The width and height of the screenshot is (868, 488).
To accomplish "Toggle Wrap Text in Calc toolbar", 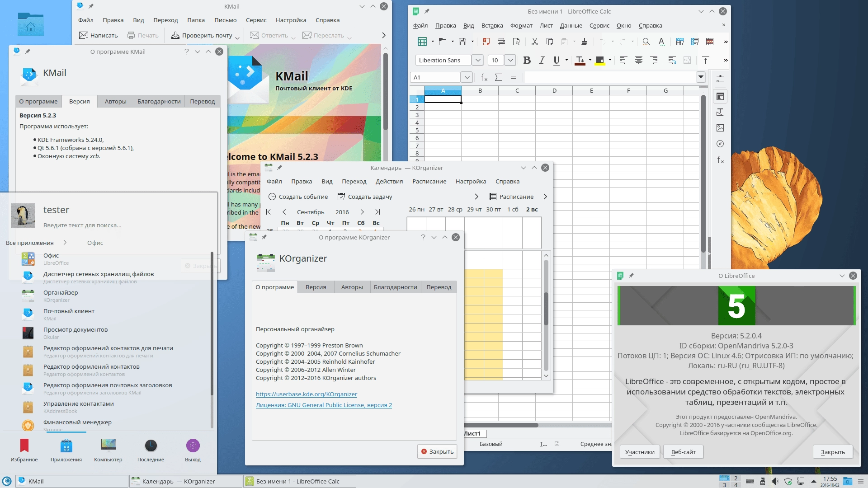I will pos(672,60).
